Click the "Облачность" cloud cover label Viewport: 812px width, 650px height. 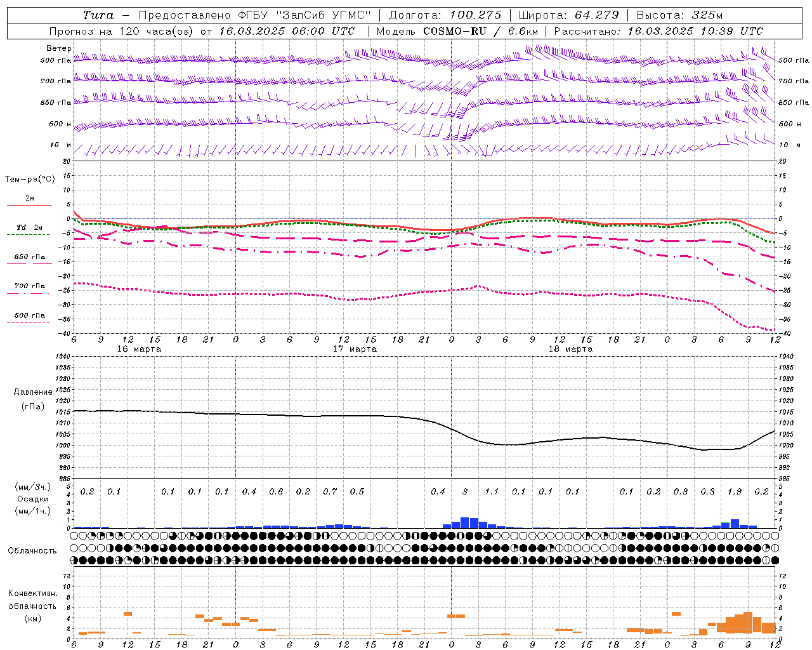pos(32,550)
